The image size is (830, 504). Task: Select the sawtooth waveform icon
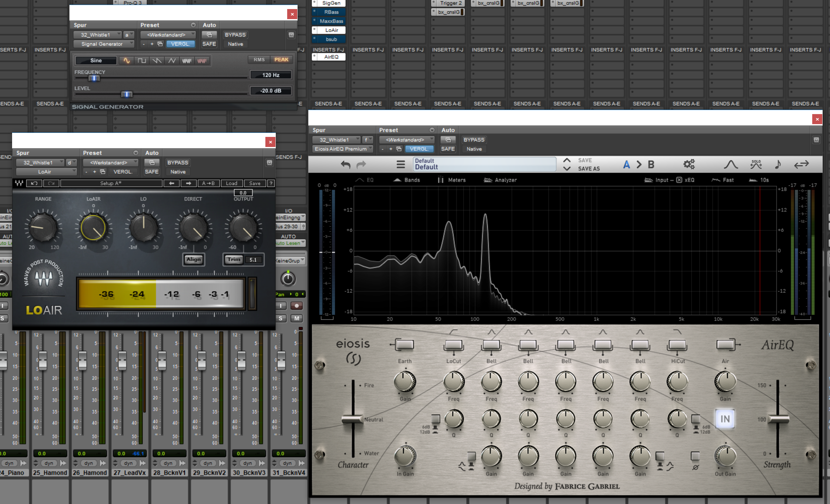point(157,61)
